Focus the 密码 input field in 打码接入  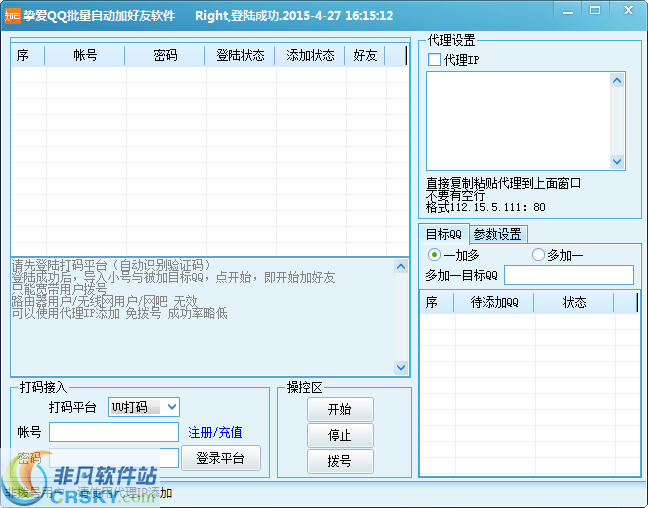click(114, 458)
